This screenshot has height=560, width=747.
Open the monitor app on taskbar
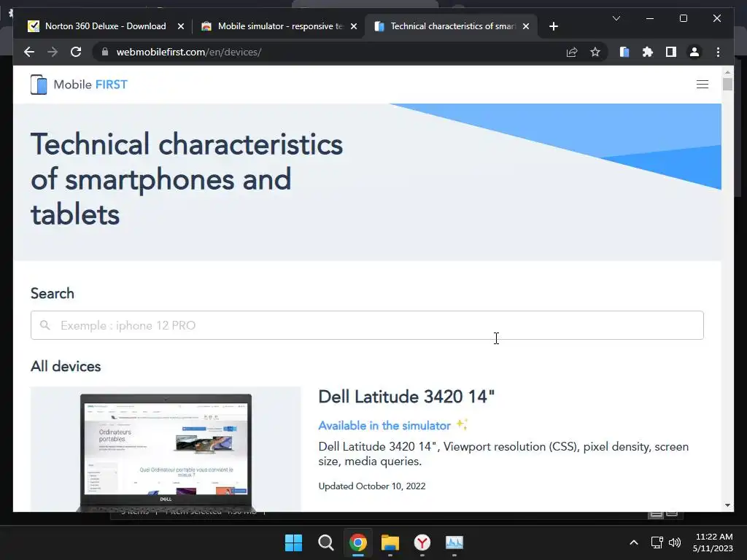point(454,542)
